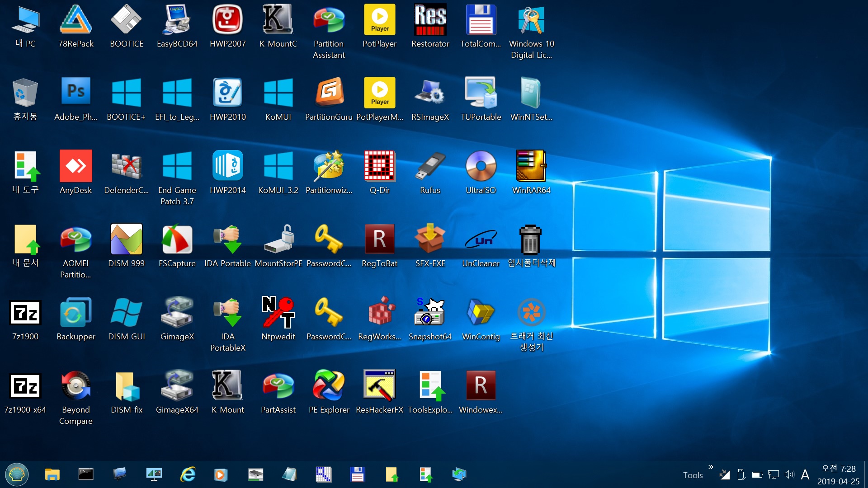Screen dimensions: 868x488
Task: Click the PotPlayer desktop icon
Action: click(379, 20)
